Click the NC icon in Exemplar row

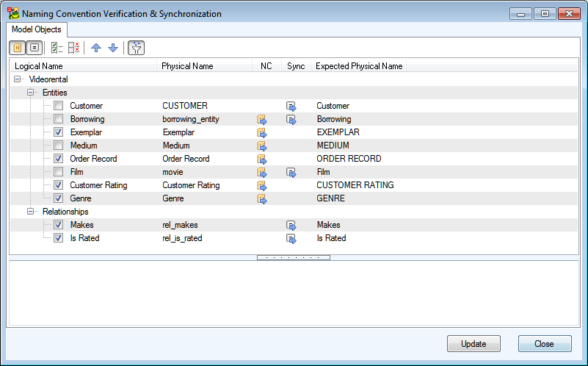(262, 133)
